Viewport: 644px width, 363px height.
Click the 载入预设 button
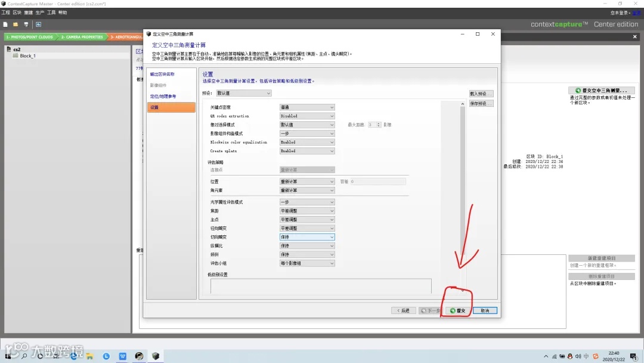coord(481,94)
